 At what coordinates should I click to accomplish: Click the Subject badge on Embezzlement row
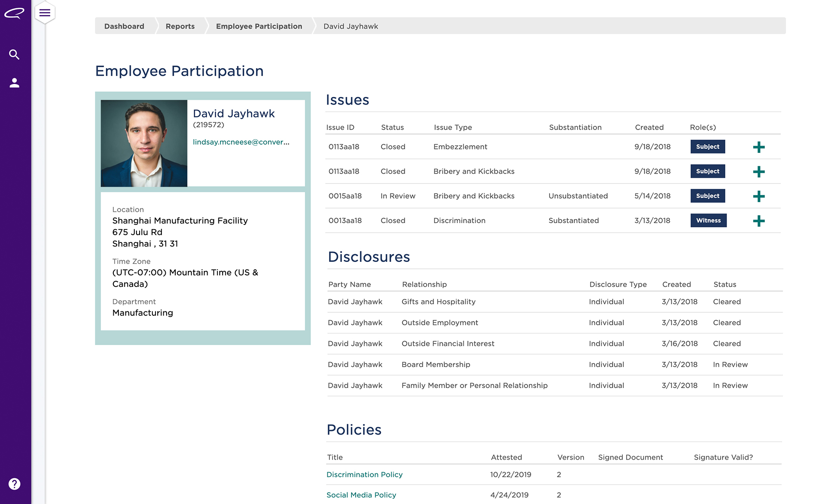[707, 147]
